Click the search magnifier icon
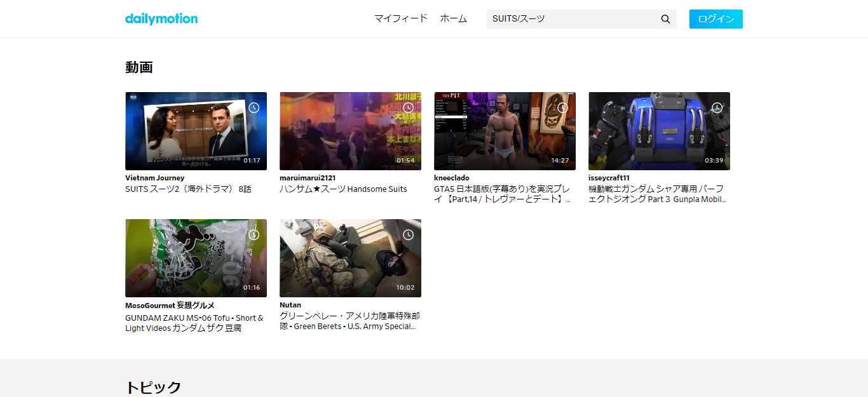 (665, 19)
